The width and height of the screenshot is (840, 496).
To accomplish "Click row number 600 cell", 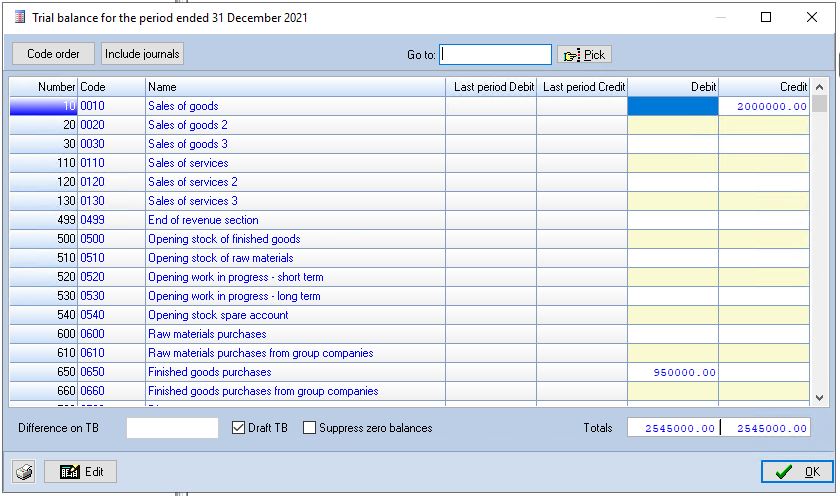I will point(43,334).
